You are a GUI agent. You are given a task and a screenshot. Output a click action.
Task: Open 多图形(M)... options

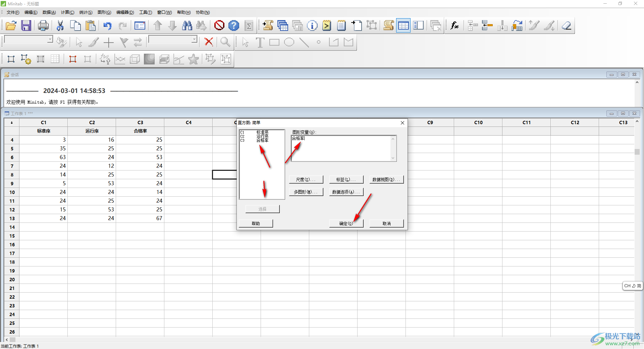point(306,192)
